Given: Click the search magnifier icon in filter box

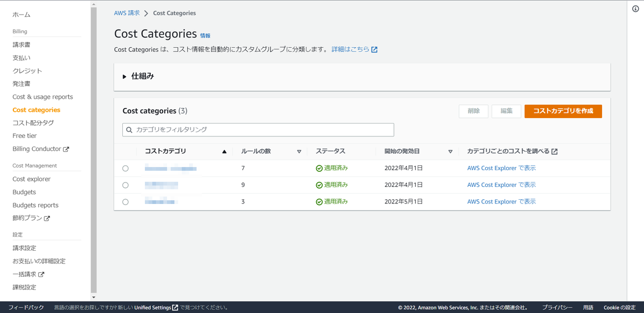Looking at the screenshot, I should [129, 130].
